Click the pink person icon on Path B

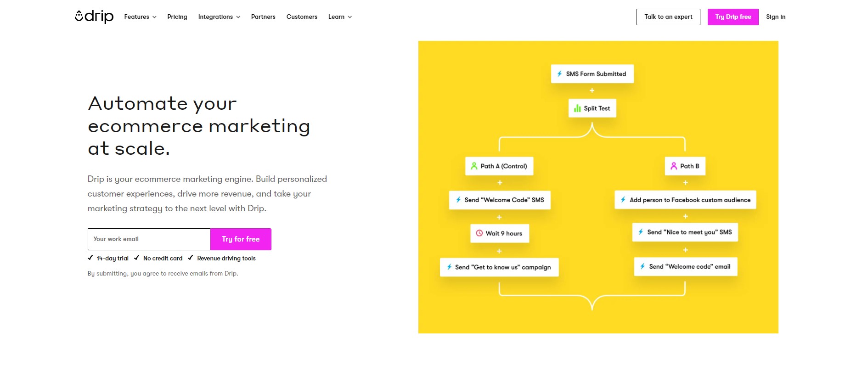pyautogui.click(x=674, y=166)
